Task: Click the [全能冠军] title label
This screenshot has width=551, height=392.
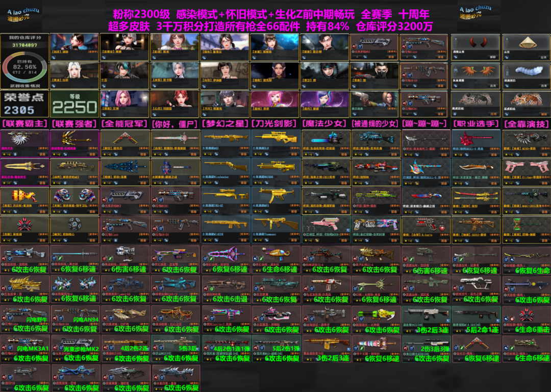Action: tap(125, 124)
